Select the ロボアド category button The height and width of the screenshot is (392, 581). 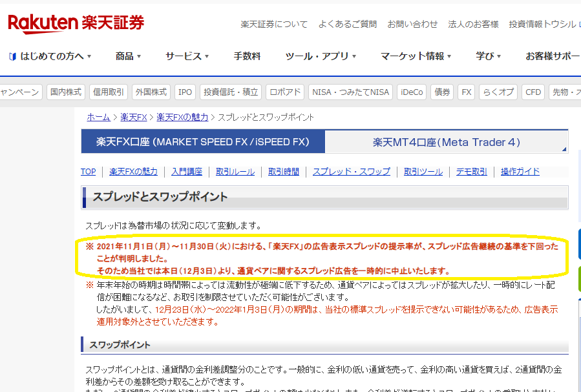tap(285, 92)
